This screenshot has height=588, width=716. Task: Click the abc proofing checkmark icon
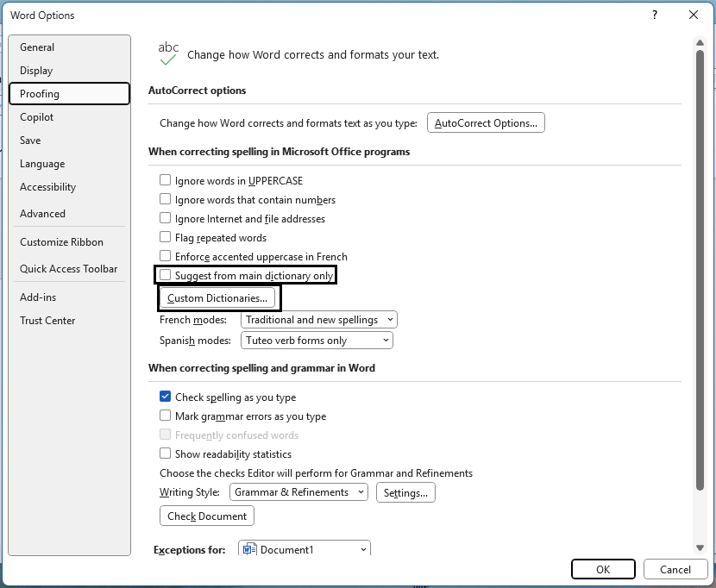pyautogui.click(x=168, y=53)
